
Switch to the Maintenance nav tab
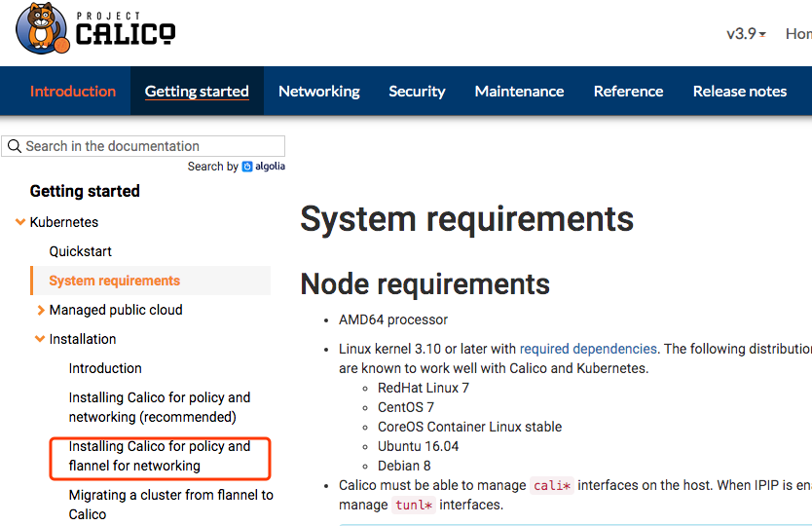point(519,92)
